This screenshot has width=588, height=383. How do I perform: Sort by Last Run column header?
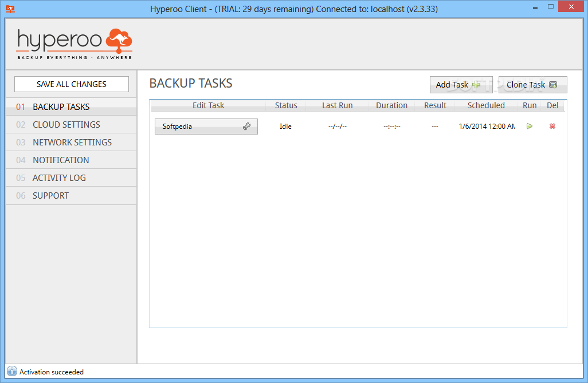click(337, 106)
